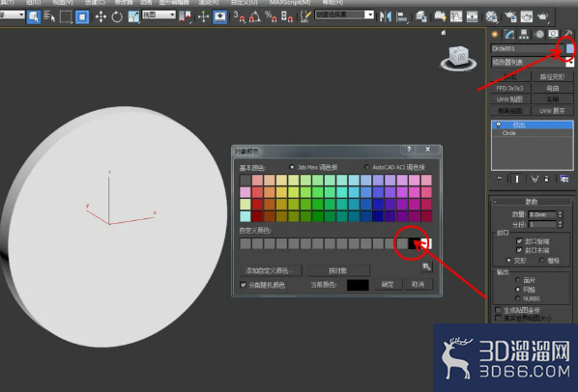Open Configure Modifier Sets icon
Image resolution: width=578 pixels, height=392 pixels.
564,179
